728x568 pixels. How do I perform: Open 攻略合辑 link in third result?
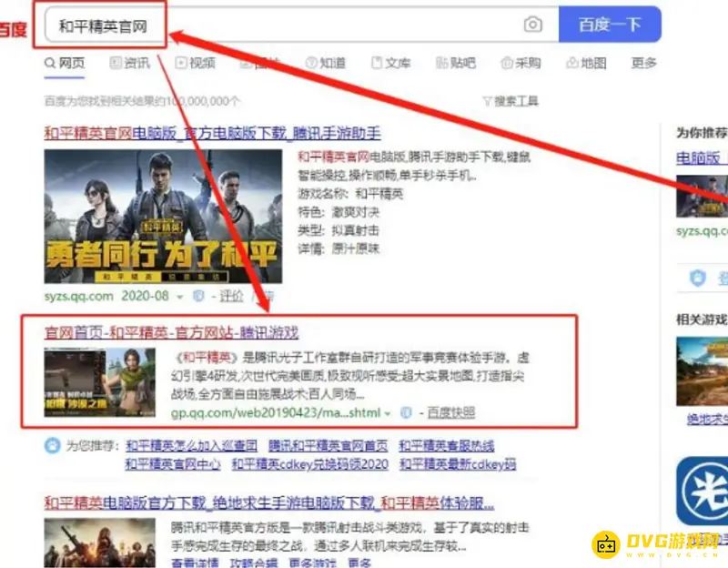coord(254,563)
